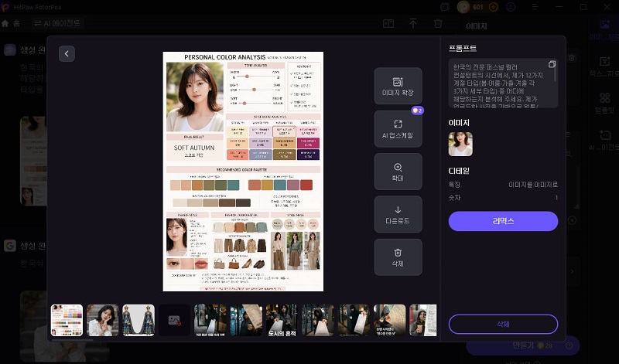619x364 pixels.
Task: Open the AI 에이전트 tab
Action: pyautogui.click(x=57, y=23)
